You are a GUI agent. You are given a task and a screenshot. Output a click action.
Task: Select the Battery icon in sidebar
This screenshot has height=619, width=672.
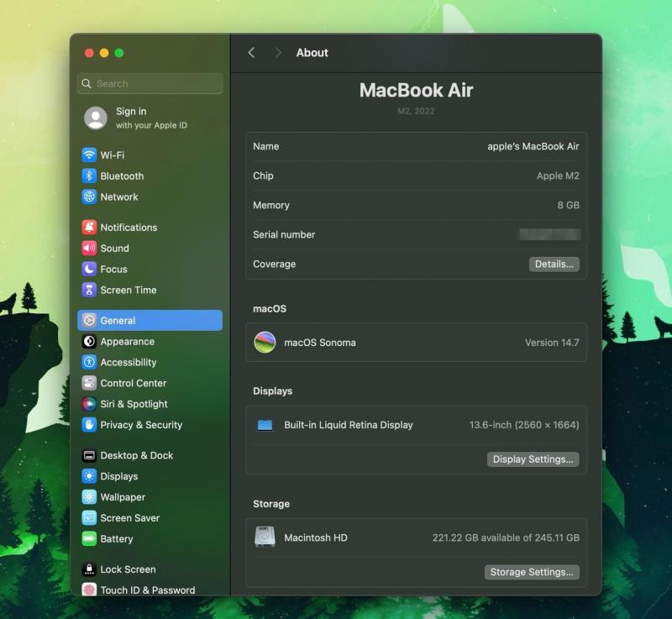[89, 539]
